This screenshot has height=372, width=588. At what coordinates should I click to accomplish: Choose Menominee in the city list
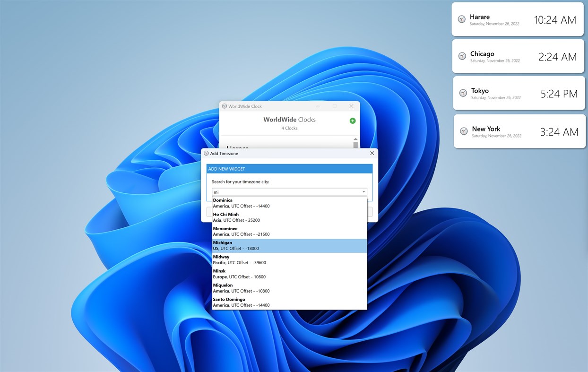click(x=284, y=231)
